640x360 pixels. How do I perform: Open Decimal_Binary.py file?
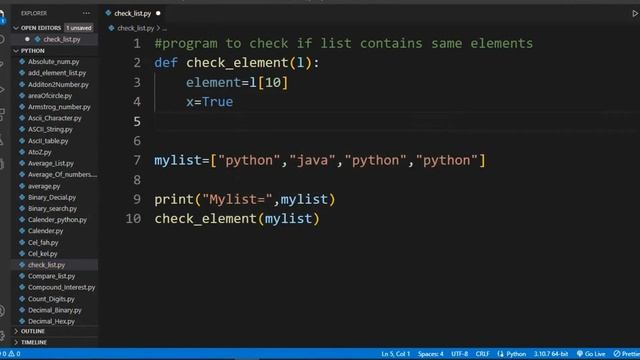click(54, 310)
